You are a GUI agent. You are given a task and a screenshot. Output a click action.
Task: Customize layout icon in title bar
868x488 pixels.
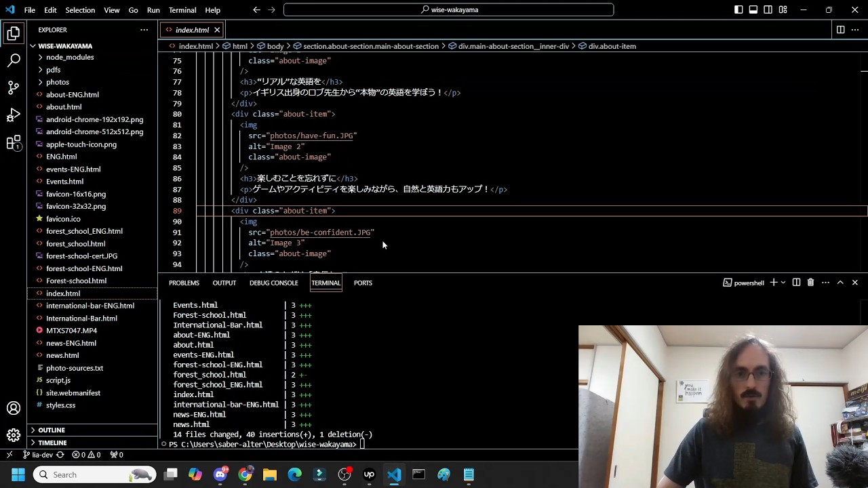pyautogui.click(x=783, y=10)
